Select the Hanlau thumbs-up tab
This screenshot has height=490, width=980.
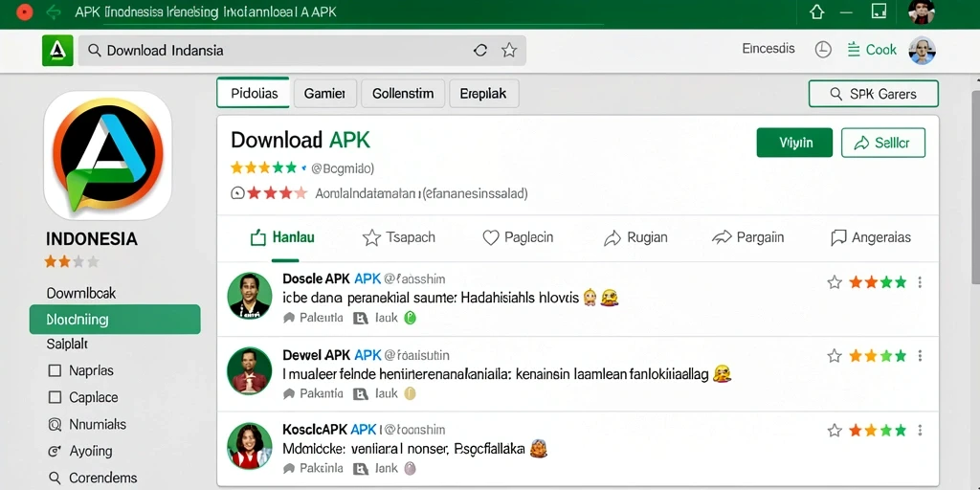click(x=282, y=237)
